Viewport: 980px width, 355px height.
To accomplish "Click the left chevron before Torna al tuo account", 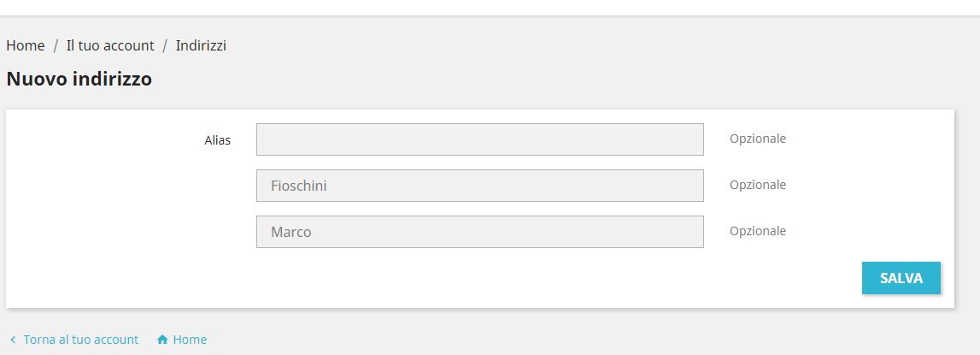I will pyautogui.click(x=13, y=340).
